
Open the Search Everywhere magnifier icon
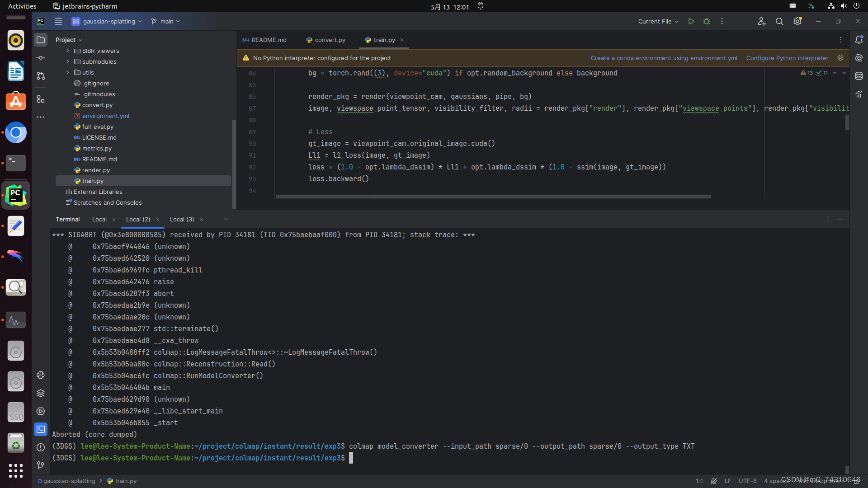(779, 21)
